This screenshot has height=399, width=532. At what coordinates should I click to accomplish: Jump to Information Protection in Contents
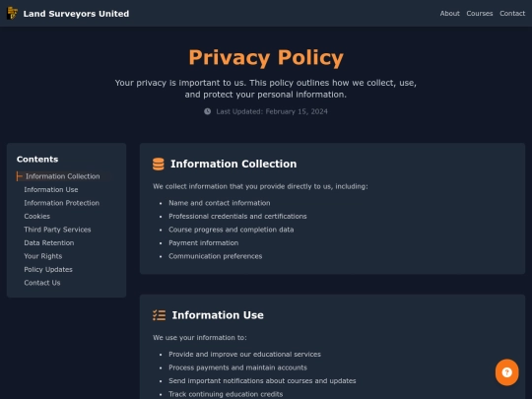coord(61,203)
